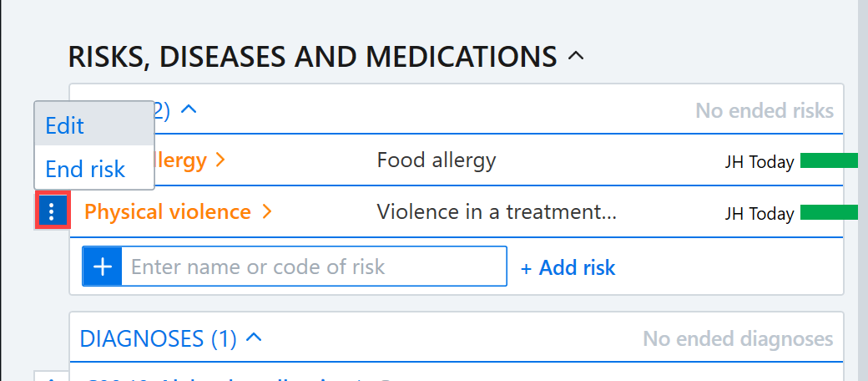Click the + Add risk link
This screenshot has height=381, width=868.
click(568, 267)
